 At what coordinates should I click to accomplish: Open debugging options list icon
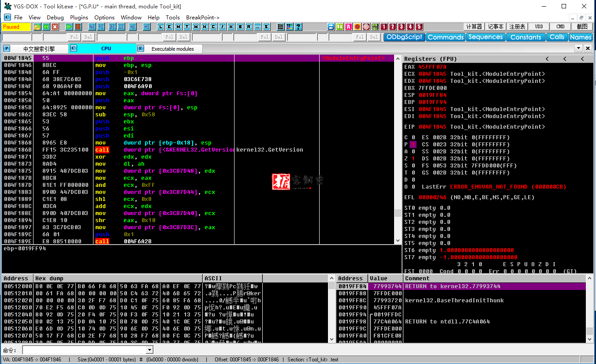[x=280, y=27]
